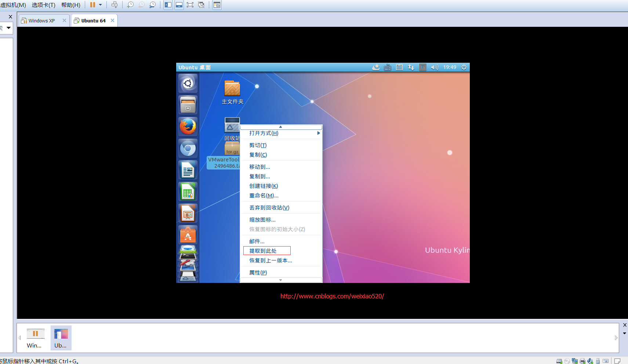Open the Ubuntu Dash home launcher
Image resolution: width=628 pixels, height=364 pixels.
point(188,83)
